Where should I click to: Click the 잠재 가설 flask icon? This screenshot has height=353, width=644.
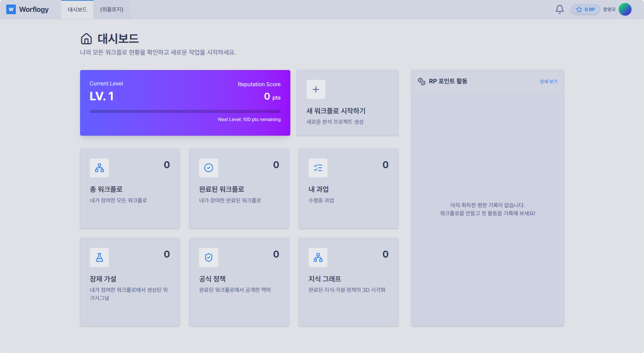point(99,257)
